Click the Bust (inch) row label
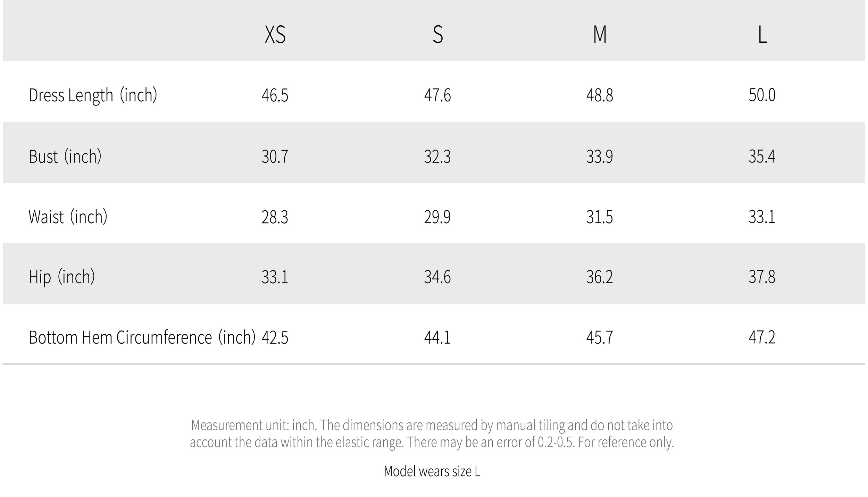 click(65, 156)
